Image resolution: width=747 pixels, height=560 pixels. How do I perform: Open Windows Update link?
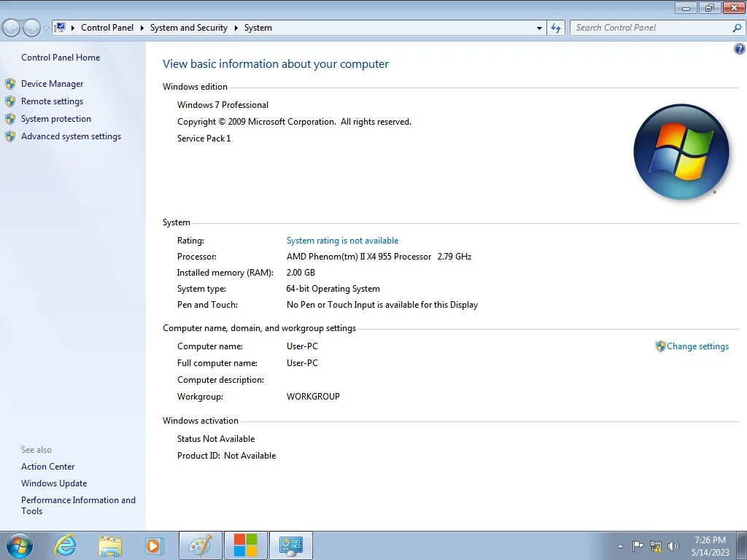(54, 483)
